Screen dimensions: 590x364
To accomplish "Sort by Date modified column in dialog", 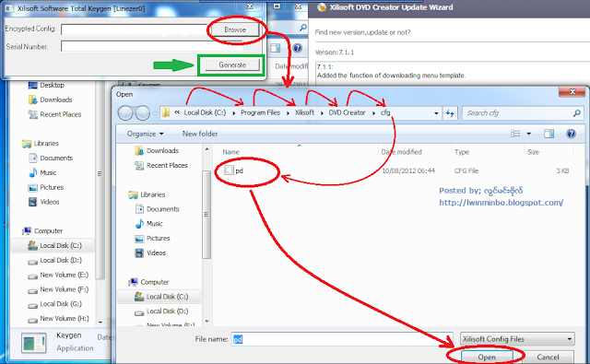I will click(401, 152).
